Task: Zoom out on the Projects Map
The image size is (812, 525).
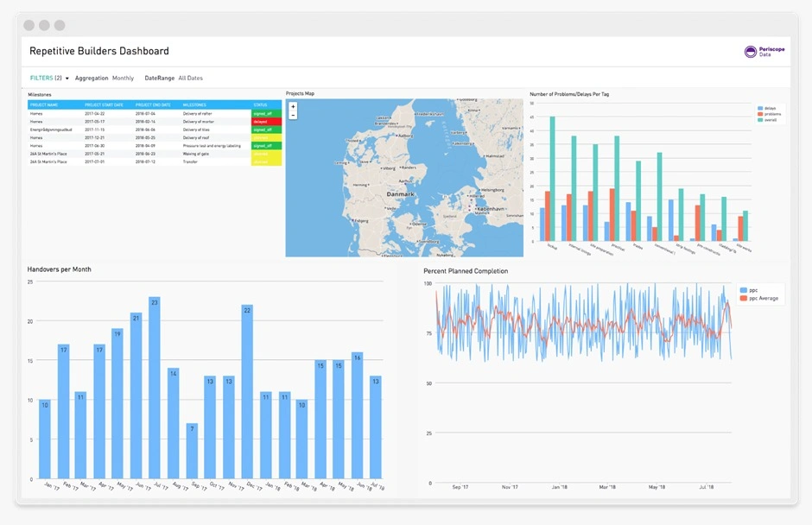Action: pos(293,115)
